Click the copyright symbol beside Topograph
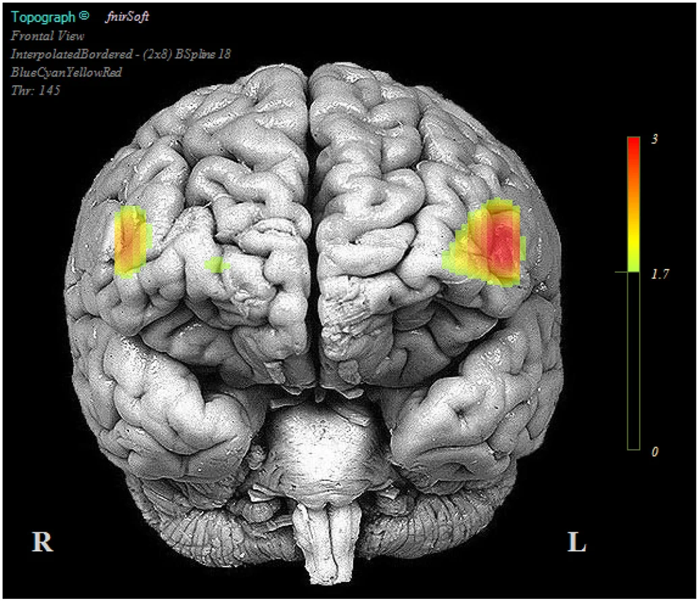Screen dimensions: 700x601 [x=84, y=16]
